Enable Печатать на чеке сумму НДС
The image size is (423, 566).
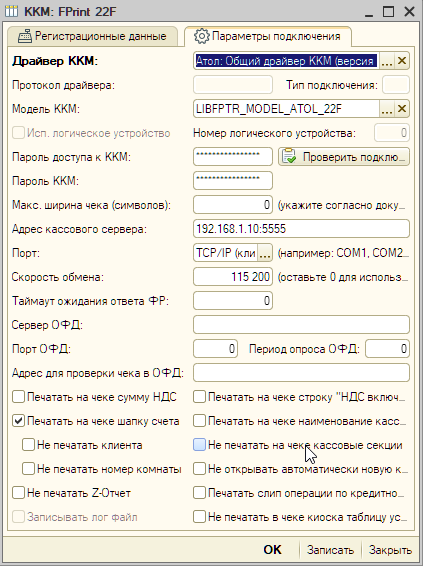click(x=18, y=397)
